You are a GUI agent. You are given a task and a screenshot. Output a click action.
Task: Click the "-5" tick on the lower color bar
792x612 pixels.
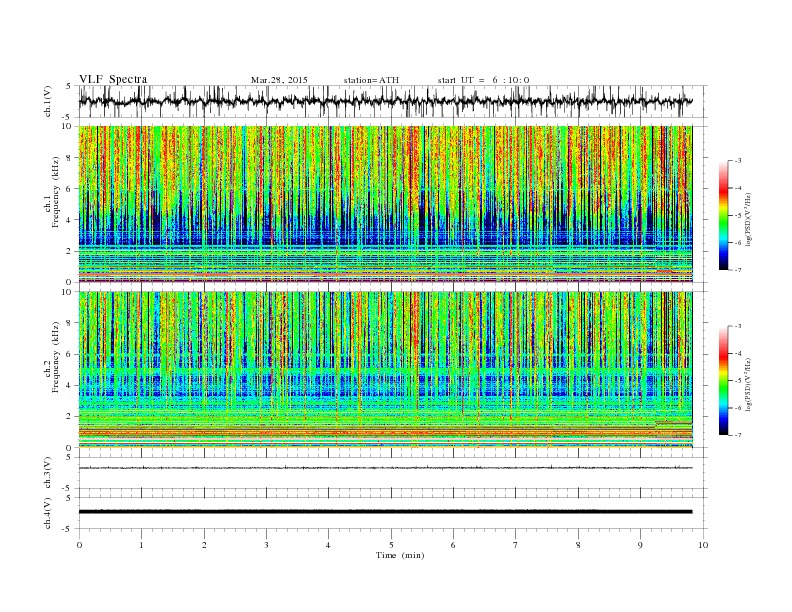click(737, 380)
